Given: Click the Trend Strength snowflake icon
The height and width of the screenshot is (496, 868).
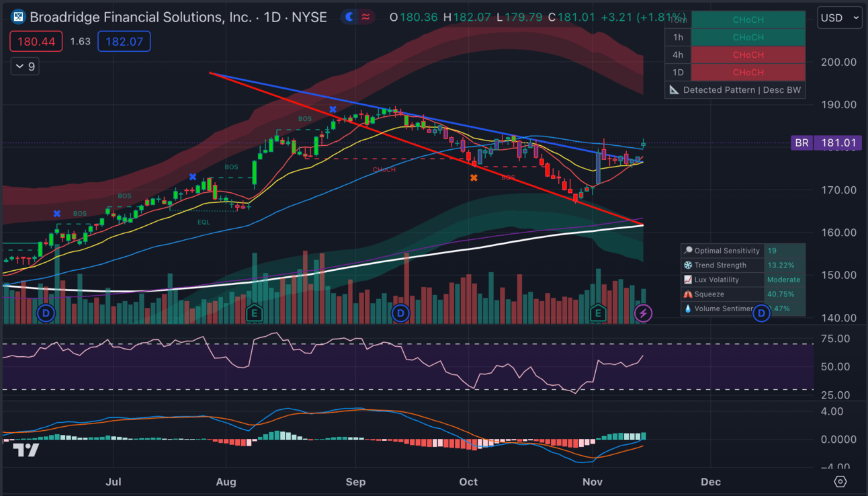Looking at the screenshot, I should [x=688, y=265].
